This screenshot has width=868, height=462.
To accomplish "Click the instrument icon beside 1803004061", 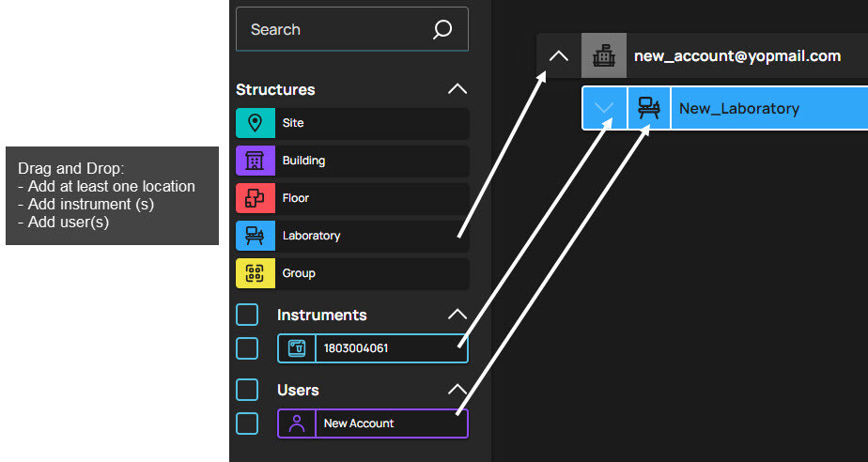I will [297, 348].
